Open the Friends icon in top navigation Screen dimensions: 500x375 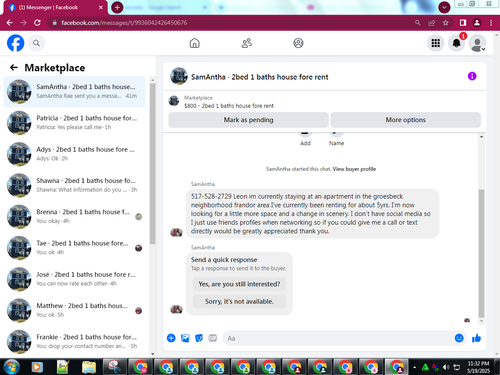pyautogui.click(x=247, y=43)
